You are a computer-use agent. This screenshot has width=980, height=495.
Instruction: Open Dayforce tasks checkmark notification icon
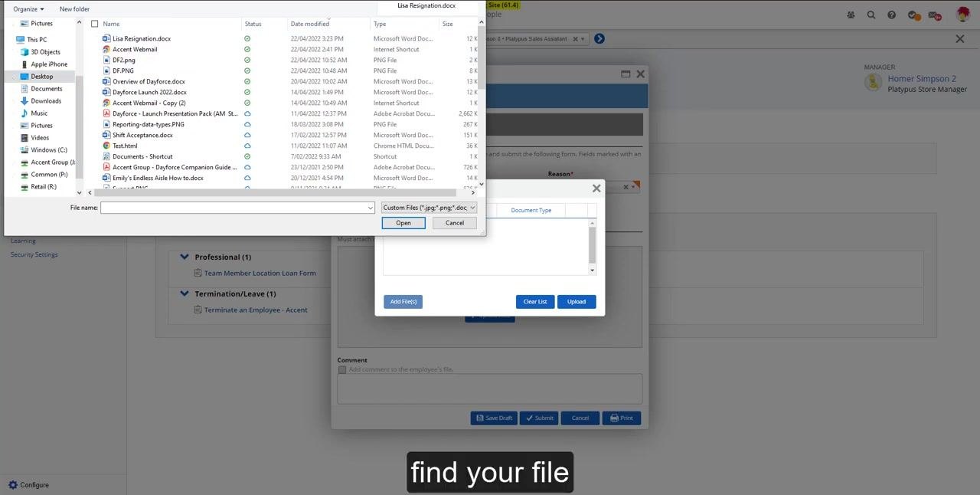click(x=913, y=15)
